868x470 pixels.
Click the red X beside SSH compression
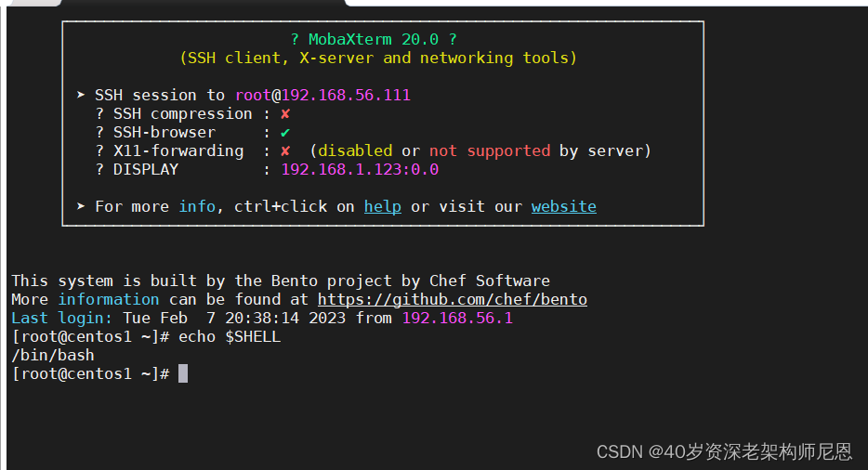coord(285,114)
